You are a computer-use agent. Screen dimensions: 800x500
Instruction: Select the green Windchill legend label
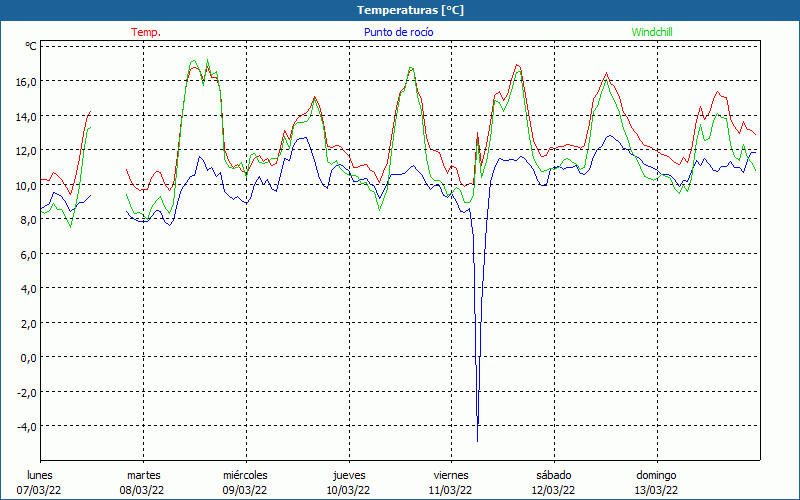[x=652, y=32]
